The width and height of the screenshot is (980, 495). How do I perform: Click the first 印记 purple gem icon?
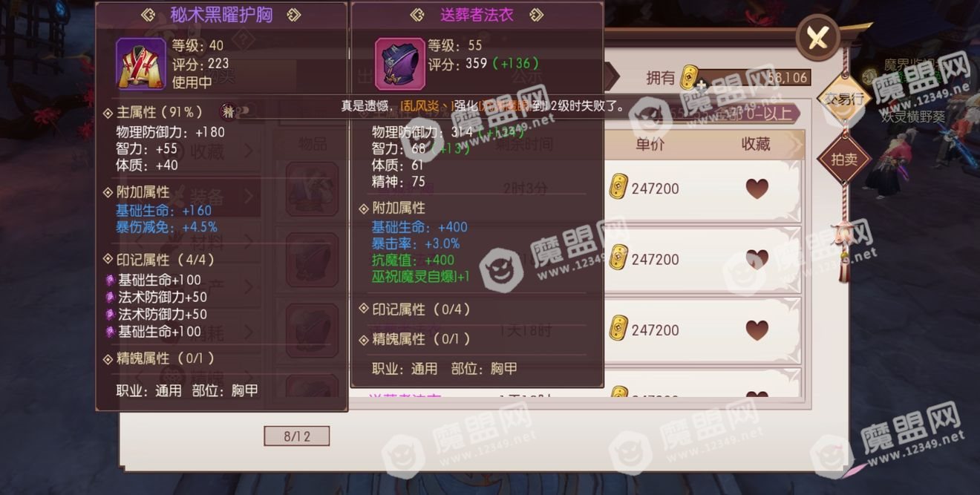[110, 280]
